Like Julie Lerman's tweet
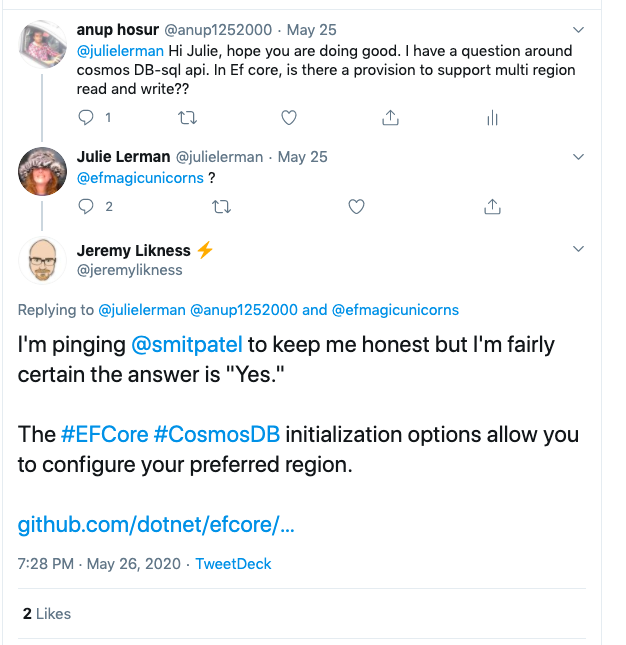 356,207
